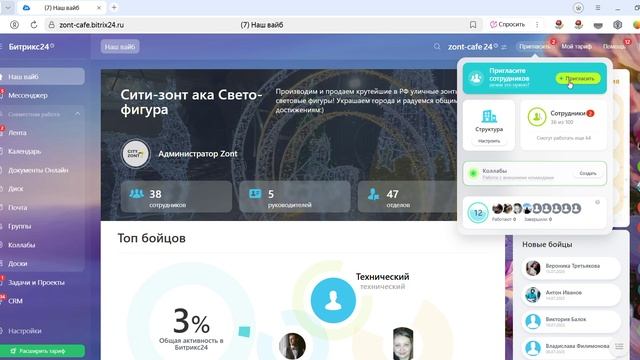The height and width of the screenshot is (360, 640).
Task: Open Календарь in left sidebar
Action: tap(24, 151)
